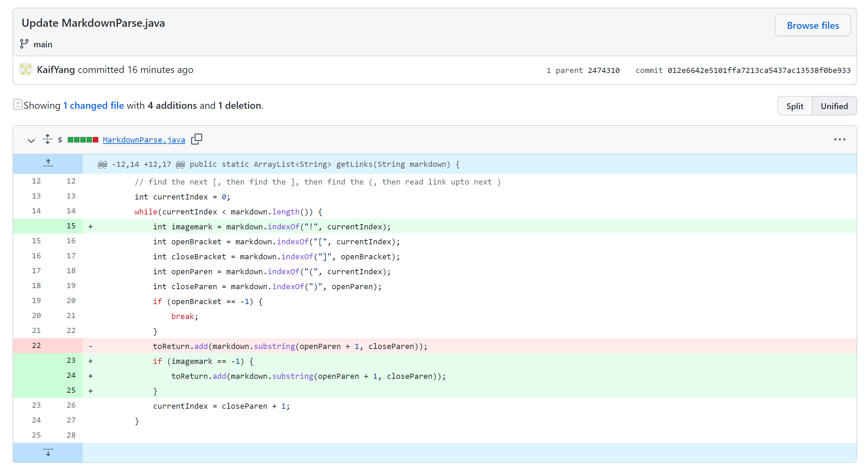
Task: Click the expand-all diff lines icon
Action: (x=48, y=139)
